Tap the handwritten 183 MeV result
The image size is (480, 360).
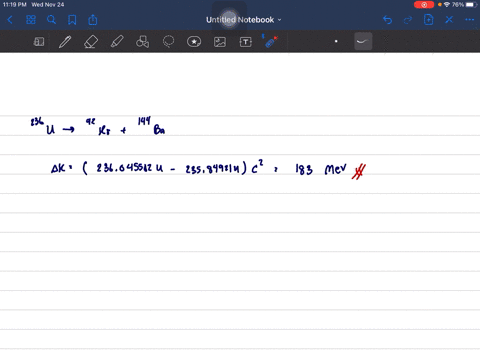point(321,169)
